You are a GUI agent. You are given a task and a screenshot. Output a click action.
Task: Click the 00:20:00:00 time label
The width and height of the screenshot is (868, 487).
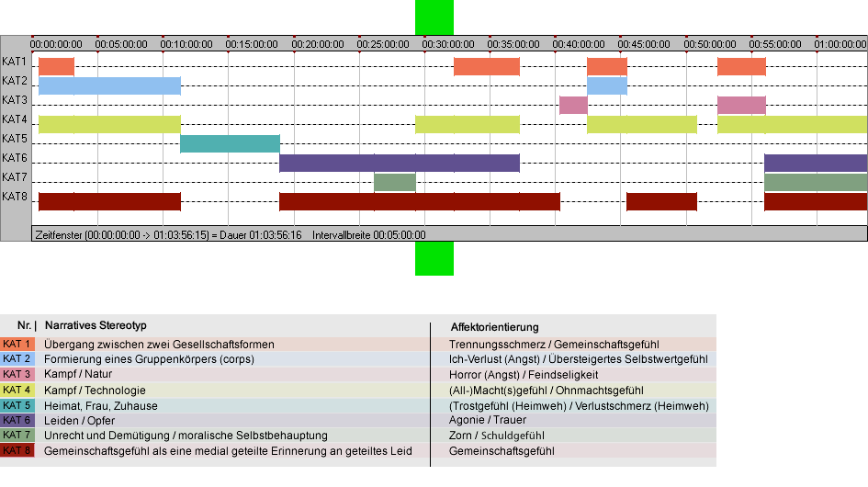click(318, 44)
